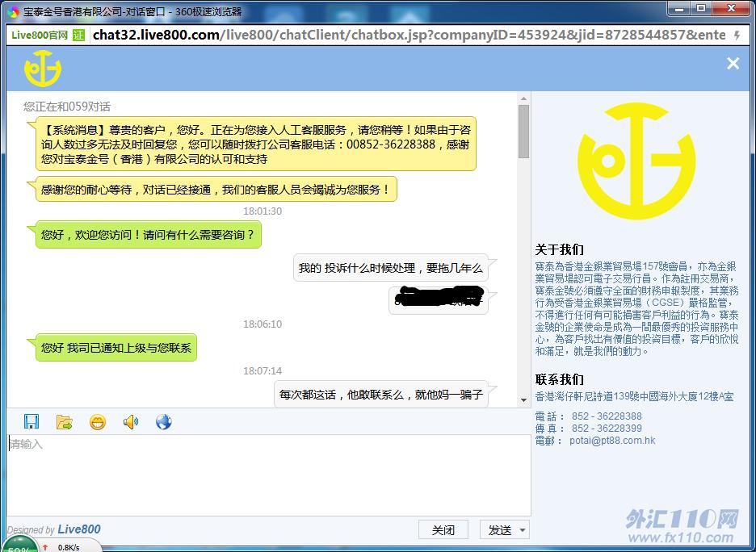This screenshot has width=756, height=552.
Task: Click the Live800 designed-by link
Action: coord(79,529)
